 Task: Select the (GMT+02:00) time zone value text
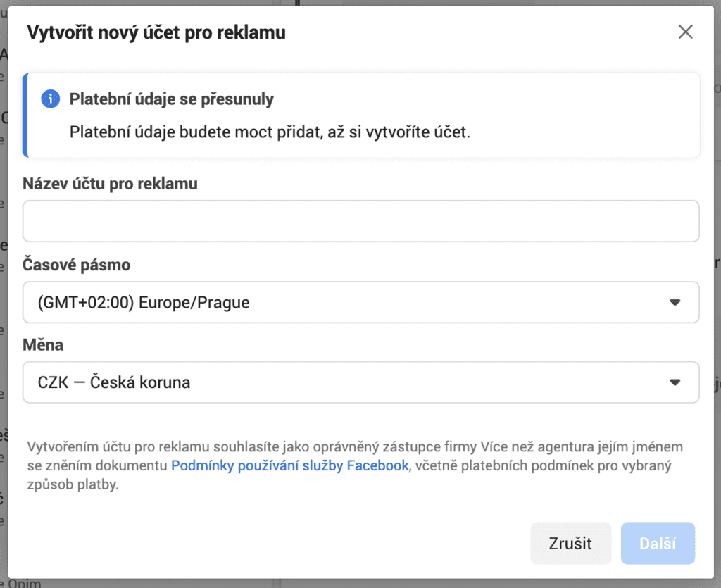click(144, 303)
